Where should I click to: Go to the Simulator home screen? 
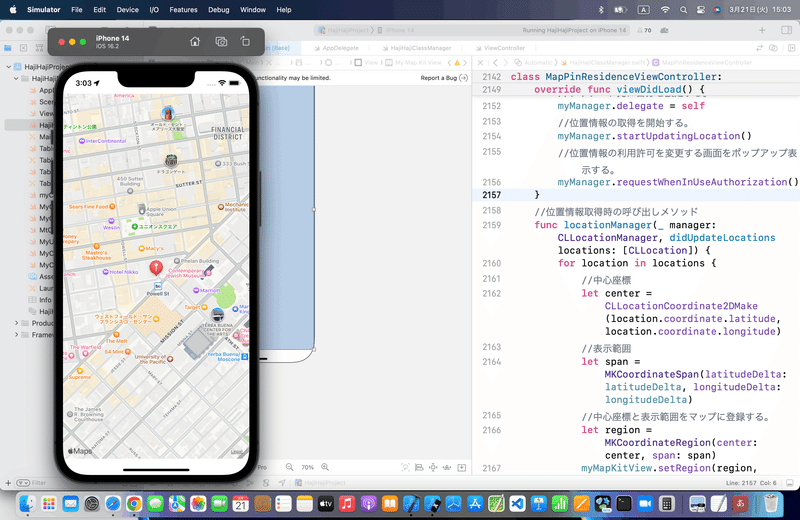[x=195, y=42]
